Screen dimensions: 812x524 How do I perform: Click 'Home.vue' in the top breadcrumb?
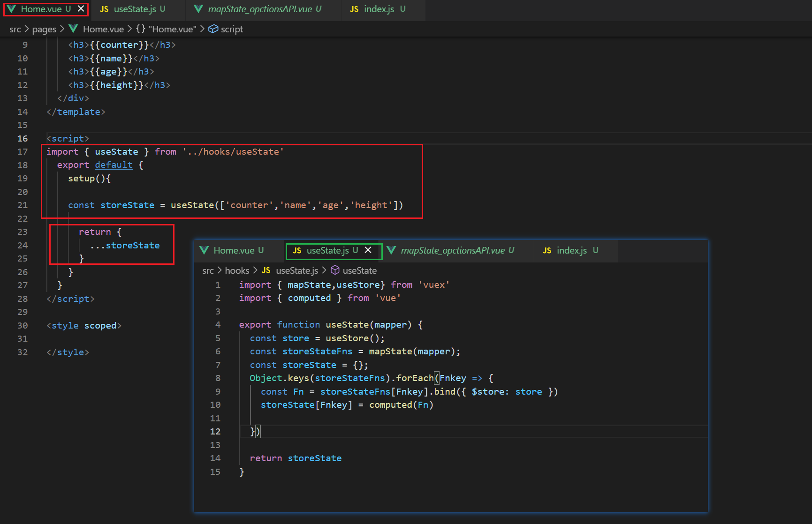pos(103,29)
